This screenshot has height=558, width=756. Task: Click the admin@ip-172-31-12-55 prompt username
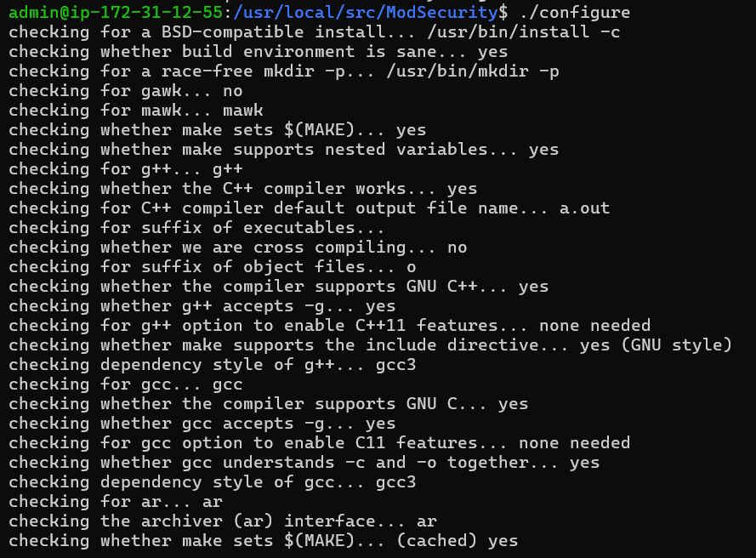pos(117,12)
